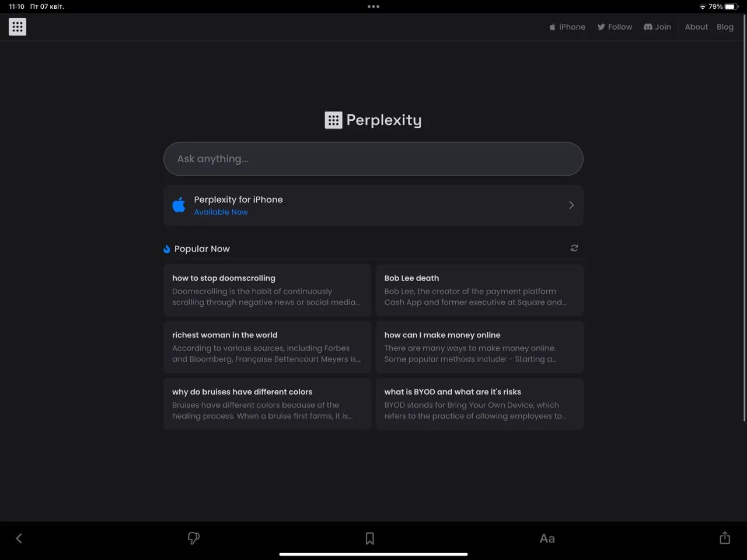Image resolution: width=747 pixels, height=560 pixels.
Task: Tap the 'Popular Now' heading text
Action: pos(202,249)
